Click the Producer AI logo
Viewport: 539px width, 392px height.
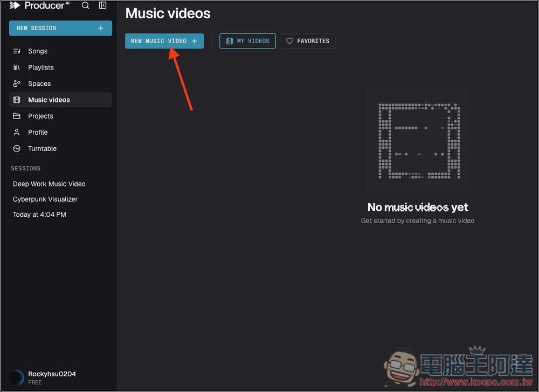(x=39, y=5)
